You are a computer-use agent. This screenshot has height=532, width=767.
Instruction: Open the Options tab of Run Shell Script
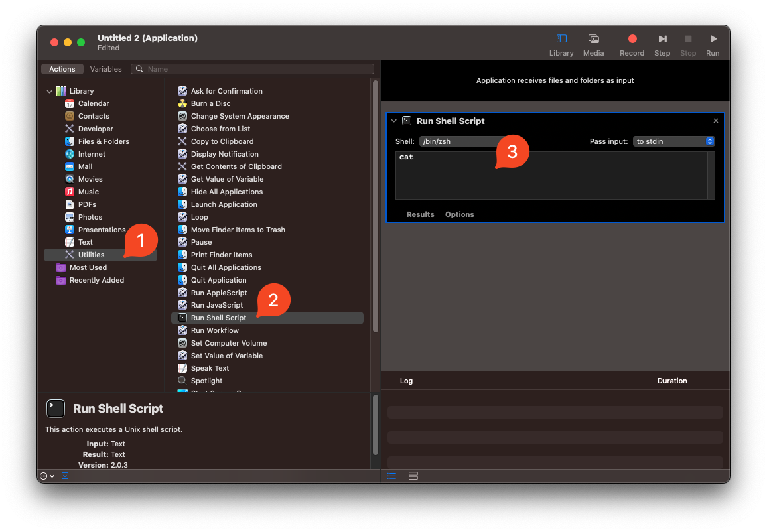(459, 214)
